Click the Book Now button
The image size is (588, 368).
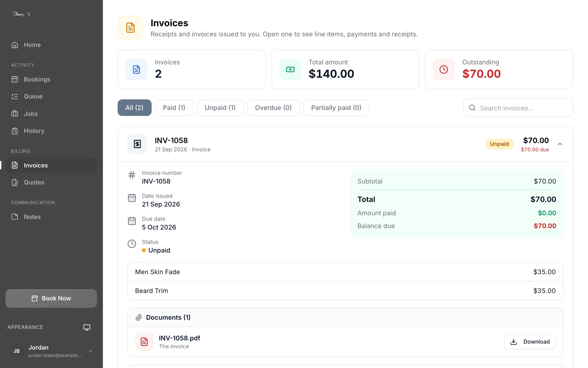[51, 298]
